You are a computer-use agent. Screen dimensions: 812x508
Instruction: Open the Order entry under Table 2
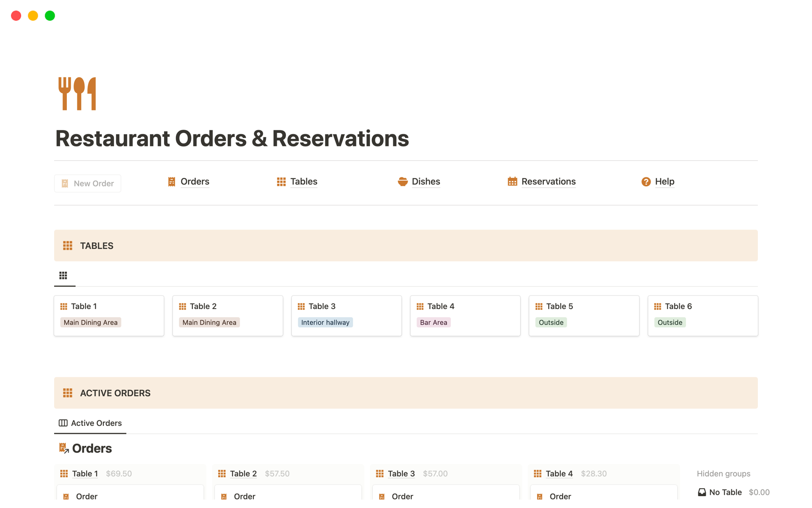pos(244,496)
